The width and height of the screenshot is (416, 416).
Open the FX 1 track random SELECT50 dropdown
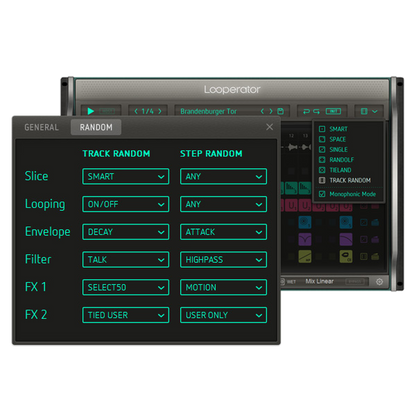126,287
